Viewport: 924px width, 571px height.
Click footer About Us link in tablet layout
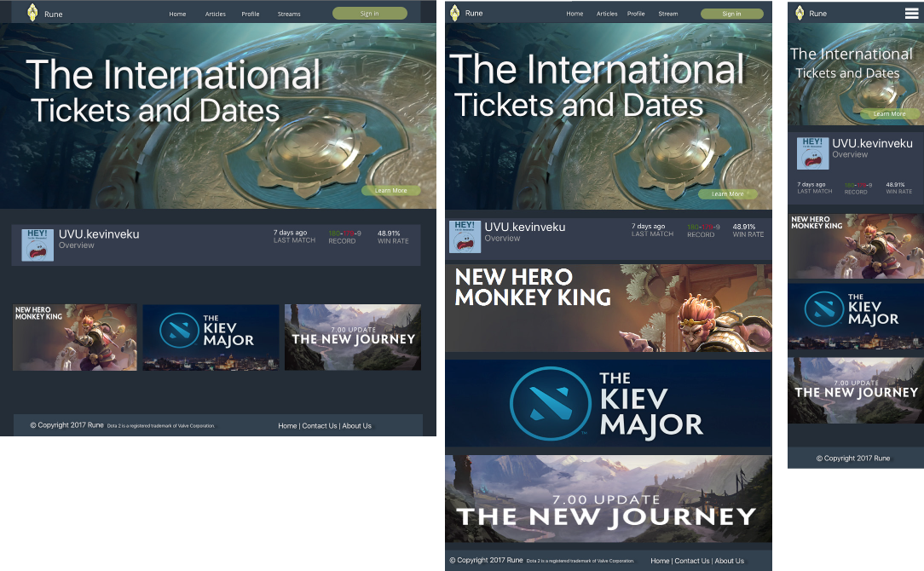tap(730, 561)
